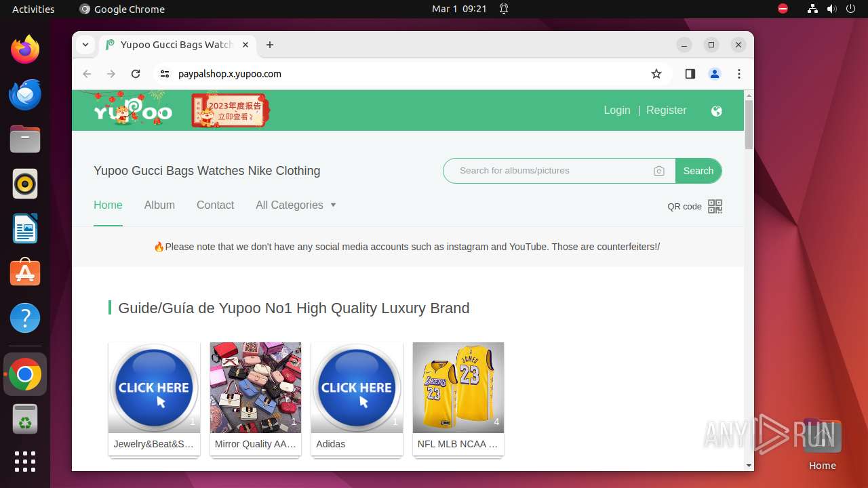The height and width of the screenshot is (488, 868).
Task: Choose the language globe icon
Action: 717,110
